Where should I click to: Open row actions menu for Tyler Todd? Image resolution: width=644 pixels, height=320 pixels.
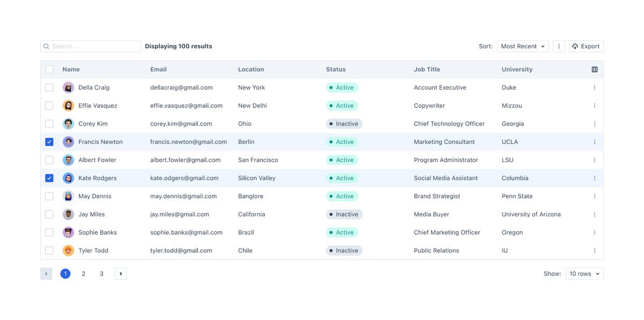pyautogui.click(x=595, y=251)
